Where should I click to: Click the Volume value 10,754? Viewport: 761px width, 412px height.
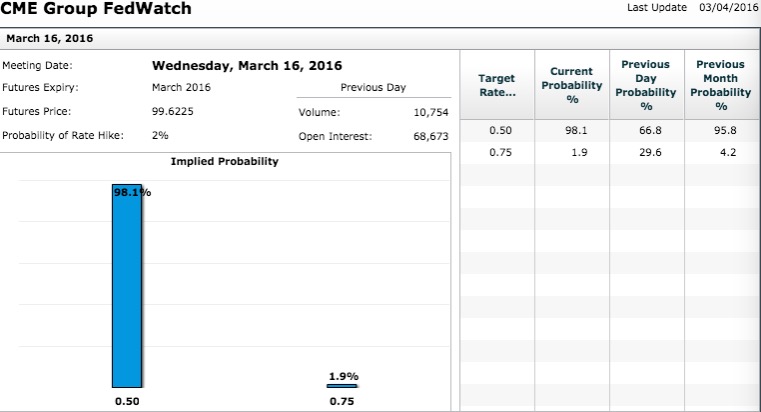pos(430,112)
